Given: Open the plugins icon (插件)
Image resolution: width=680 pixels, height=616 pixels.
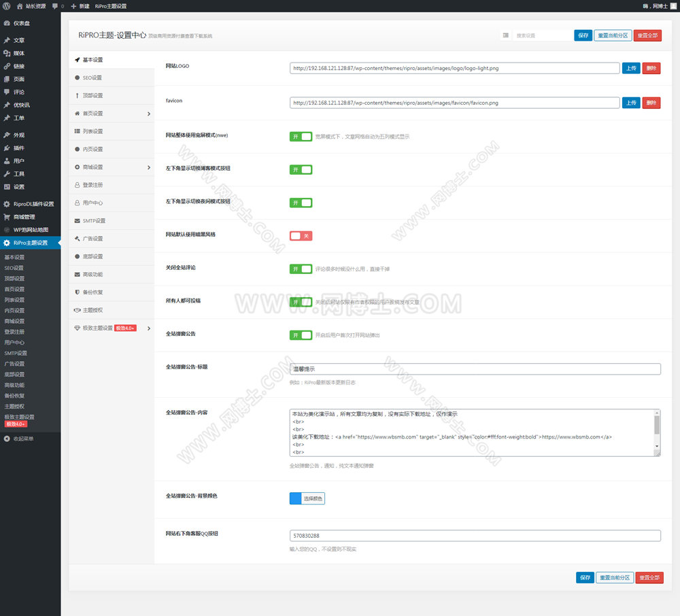Looking at the screenshot, I should click(7, 148).
